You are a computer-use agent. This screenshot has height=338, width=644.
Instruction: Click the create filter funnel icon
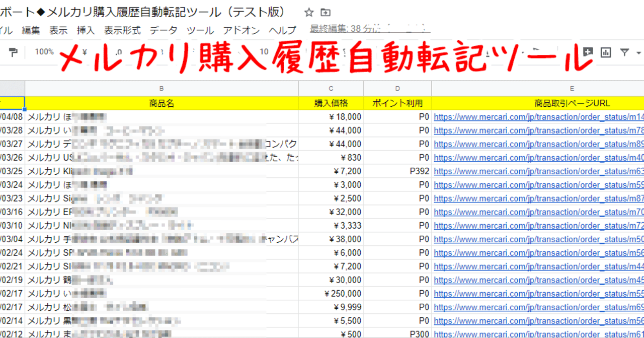[624, 52]
